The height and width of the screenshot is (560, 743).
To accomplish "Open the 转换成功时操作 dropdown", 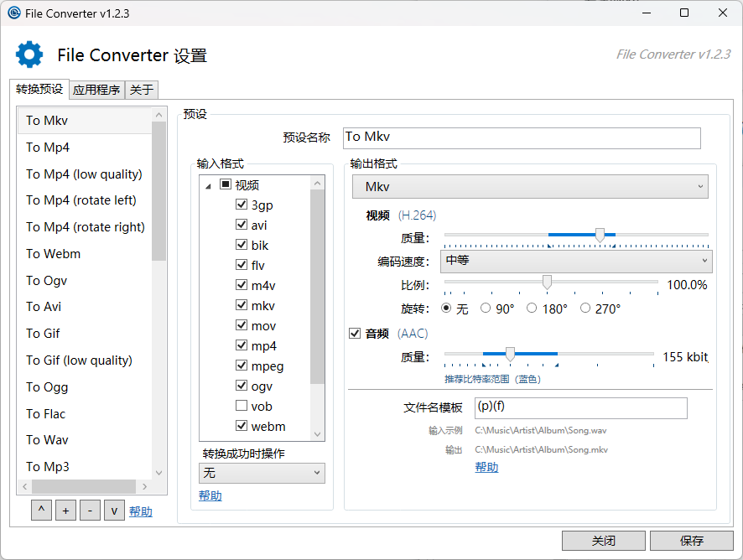I will tap(262, 473).
